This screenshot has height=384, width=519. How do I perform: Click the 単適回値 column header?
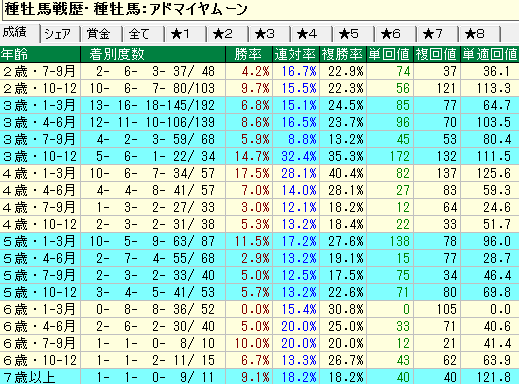[490, 54]
